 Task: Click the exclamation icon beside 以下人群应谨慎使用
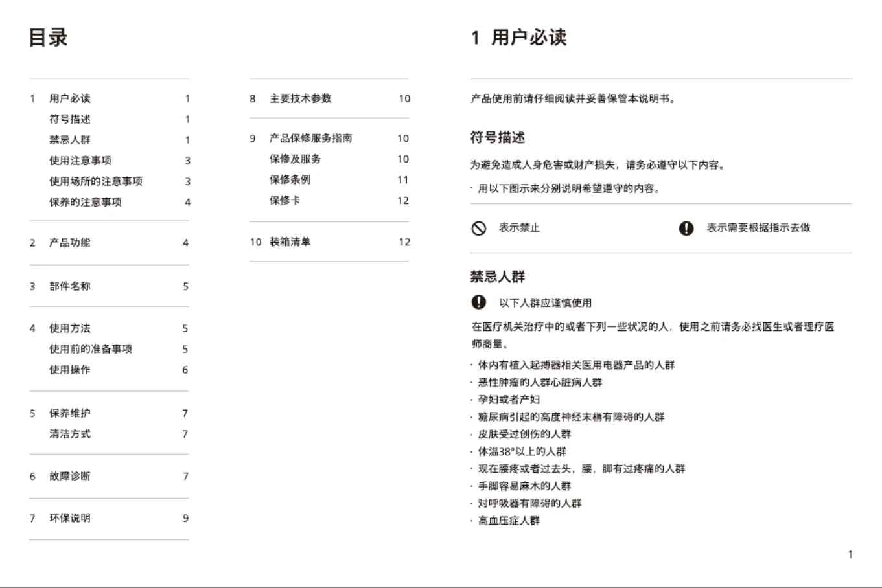(x=478, y=302)
